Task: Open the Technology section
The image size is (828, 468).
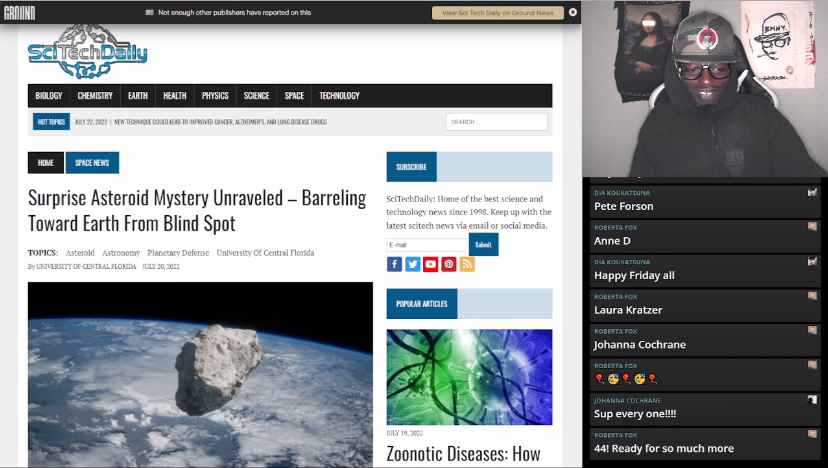Action: click(339, 96)
